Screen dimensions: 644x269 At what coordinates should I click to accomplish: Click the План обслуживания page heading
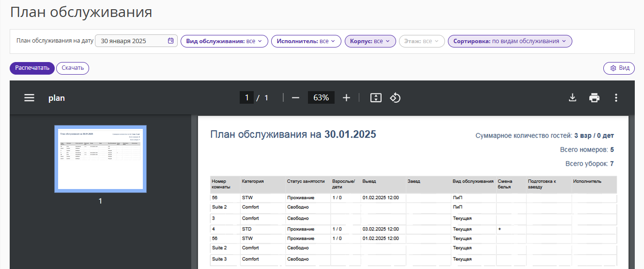pyautogui.click(x=81, y=12)
